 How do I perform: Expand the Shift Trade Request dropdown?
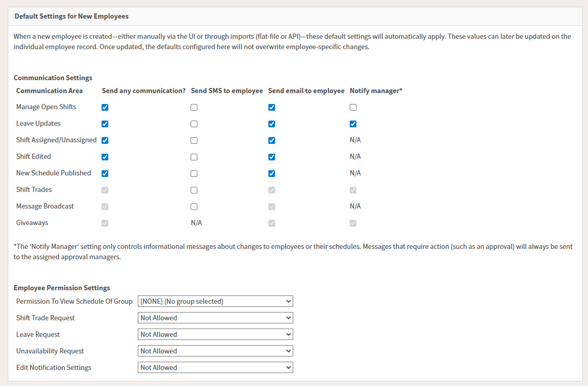[x=215, y=318]
